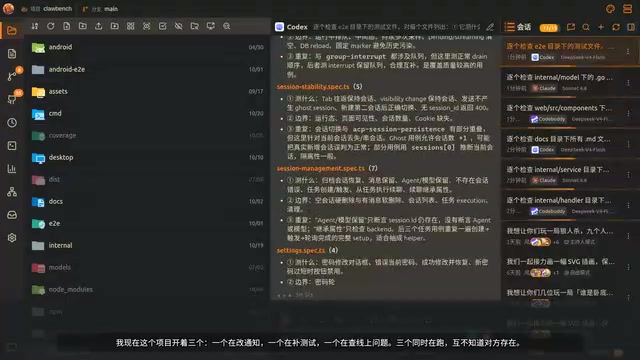Image resolution: width=640 pixels, height=360 pixels.
Task: Click the main branch selector
Action: coord(100,9)
